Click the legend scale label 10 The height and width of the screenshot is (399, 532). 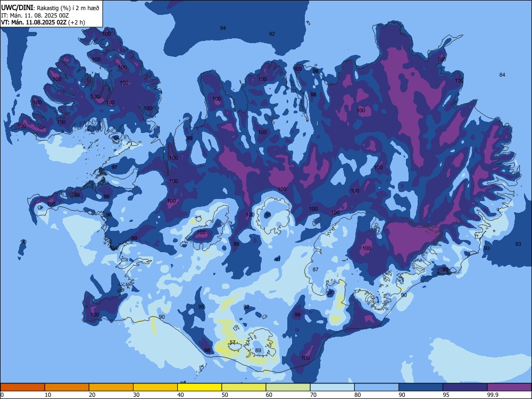coord(48,395)
